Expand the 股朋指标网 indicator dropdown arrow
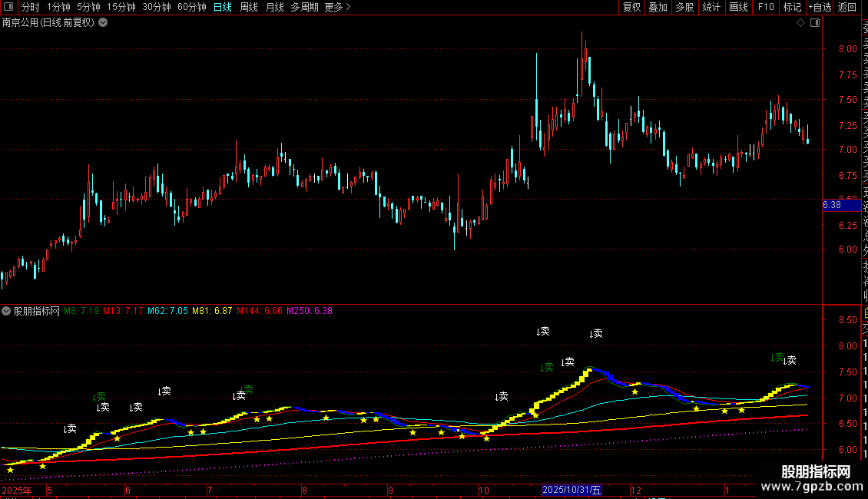 point(7,311)
